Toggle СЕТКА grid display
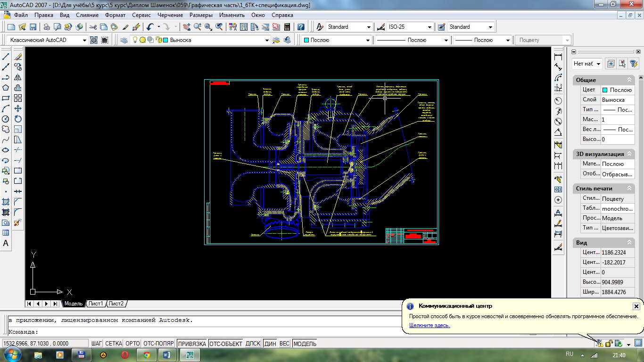This screenshot has width=644, height=362. 114,344
